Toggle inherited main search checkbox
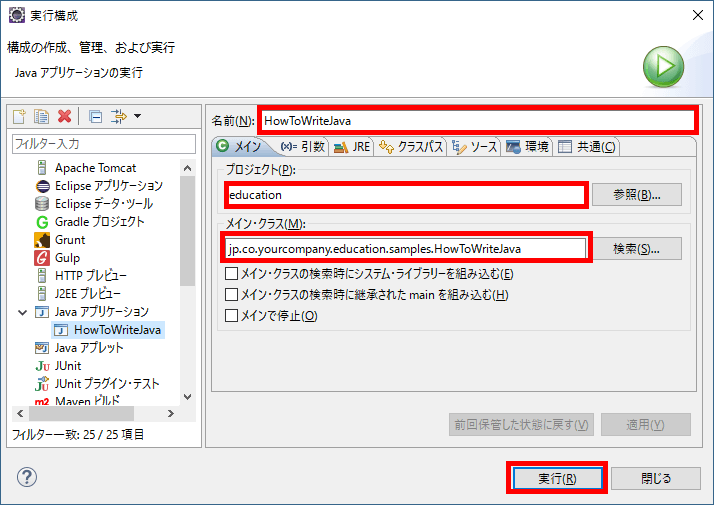 click(x=232, y=295)
